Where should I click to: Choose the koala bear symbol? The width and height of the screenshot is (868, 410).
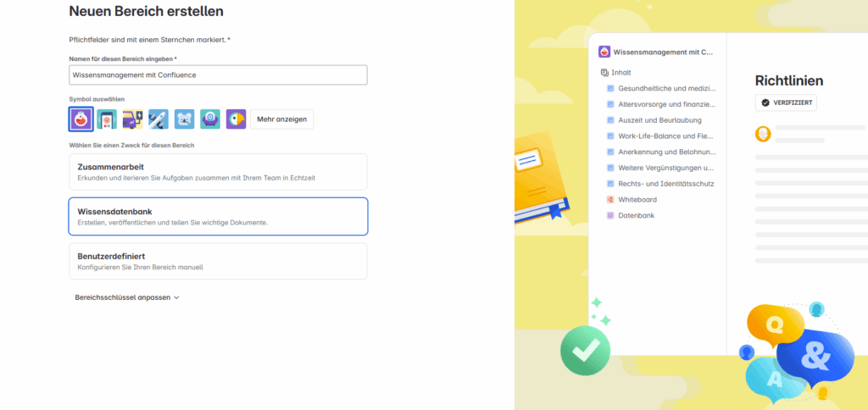point(184,119)
